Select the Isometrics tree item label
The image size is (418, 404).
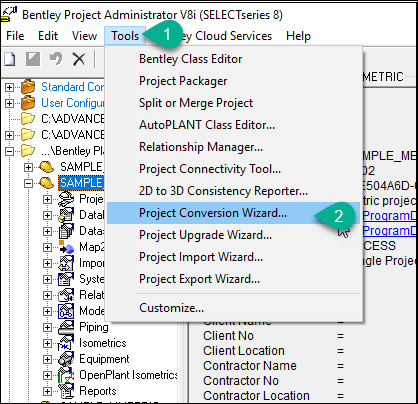[103, 343]
